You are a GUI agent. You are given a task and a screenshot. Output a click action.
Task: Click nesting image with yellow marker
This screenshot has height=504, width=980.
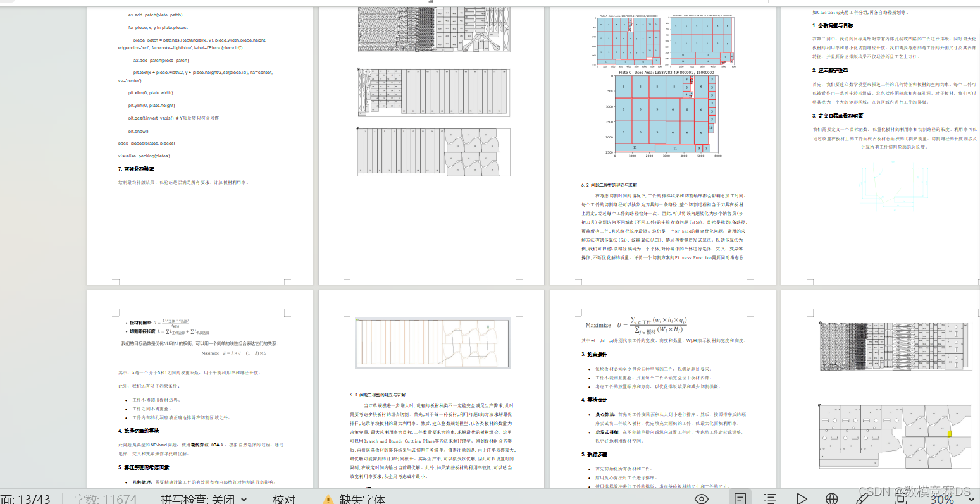895,436
